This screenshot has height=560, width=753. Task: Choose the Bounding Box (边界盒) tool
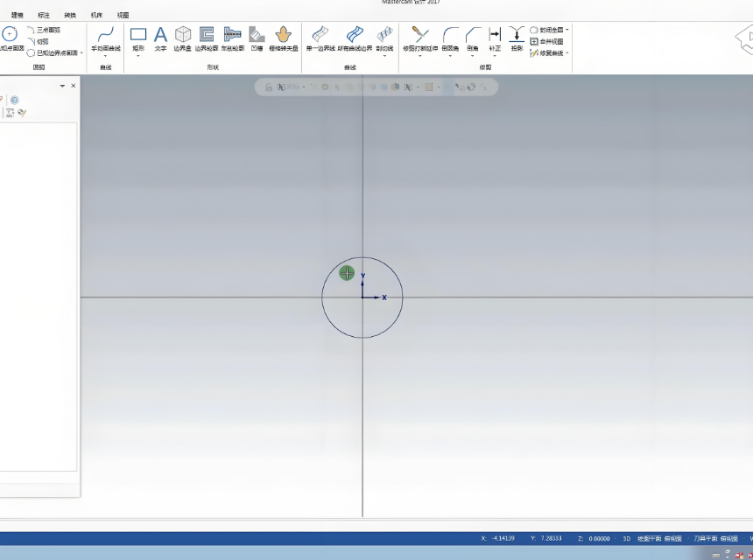tap(183, 35)
